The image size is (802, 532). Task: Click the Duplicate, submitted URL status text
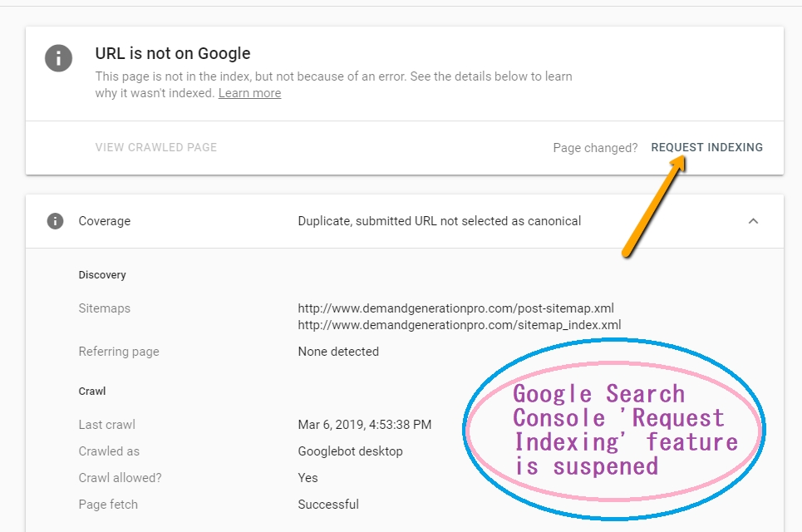pos(440,221)
